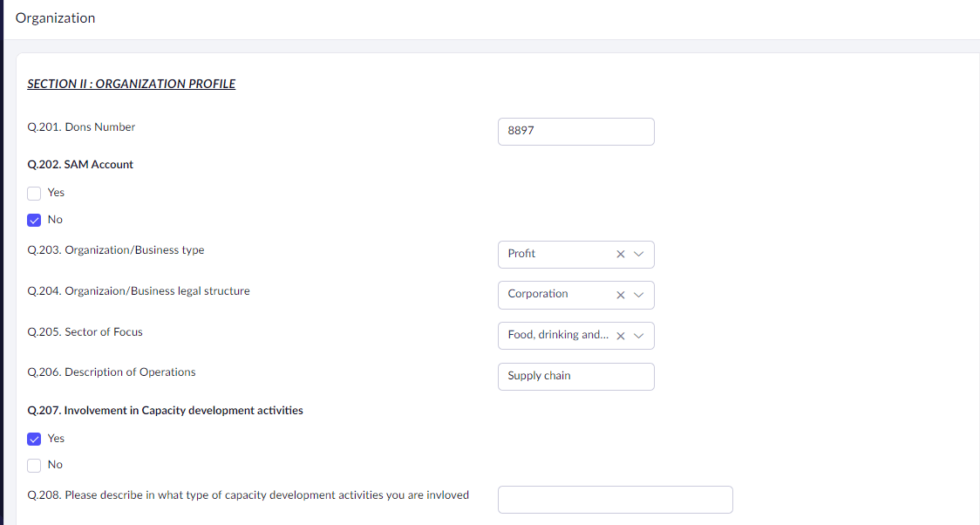Image resolution: width=980 pixels, height=525 pixels.
Task: Click the Dons Number input field
Action: tap(575, 132)
